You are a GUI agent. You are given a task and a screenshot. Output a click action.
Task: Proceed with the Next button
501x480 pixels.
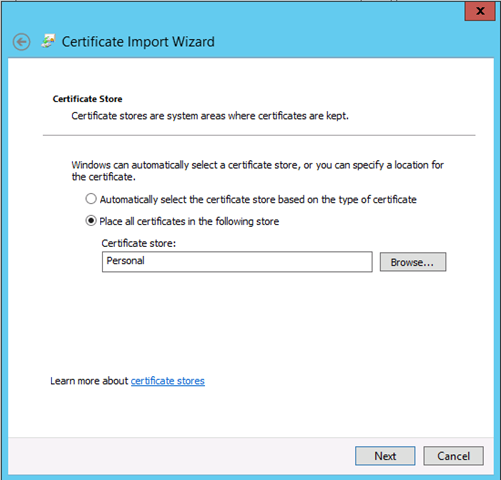click(385, 456)
